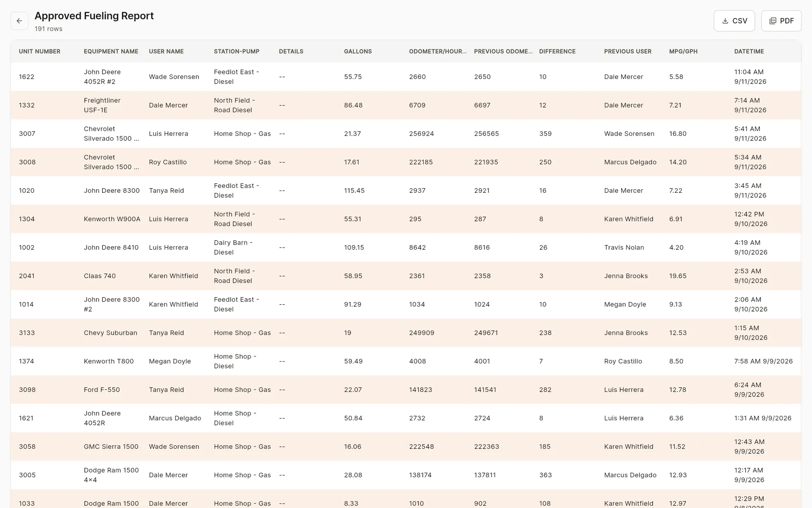Click the Previous Odometer column header
Viewport: 812px width, 508px height.
pos(503,51)
